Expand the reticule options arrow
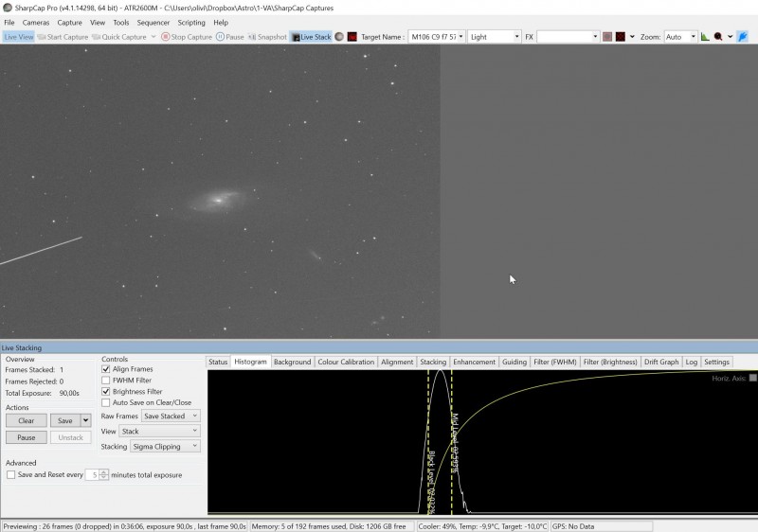Image resolution: width=758 pixels, height=532 pixels. (x=632, y=37)
